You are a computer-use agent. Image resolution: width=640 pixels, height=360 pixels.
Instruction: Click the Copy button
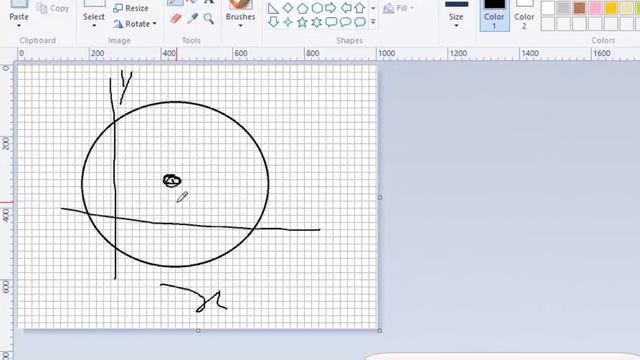(53, 8)
